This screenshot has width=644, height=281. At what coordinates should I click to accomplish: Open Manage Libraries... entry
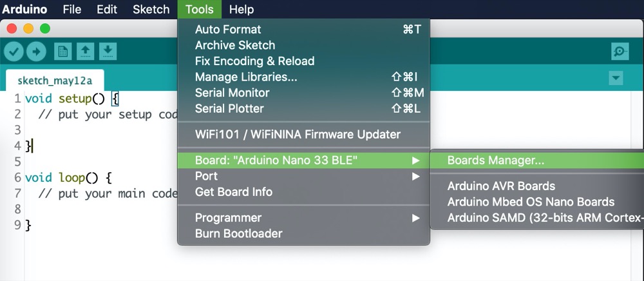(303, 77)
